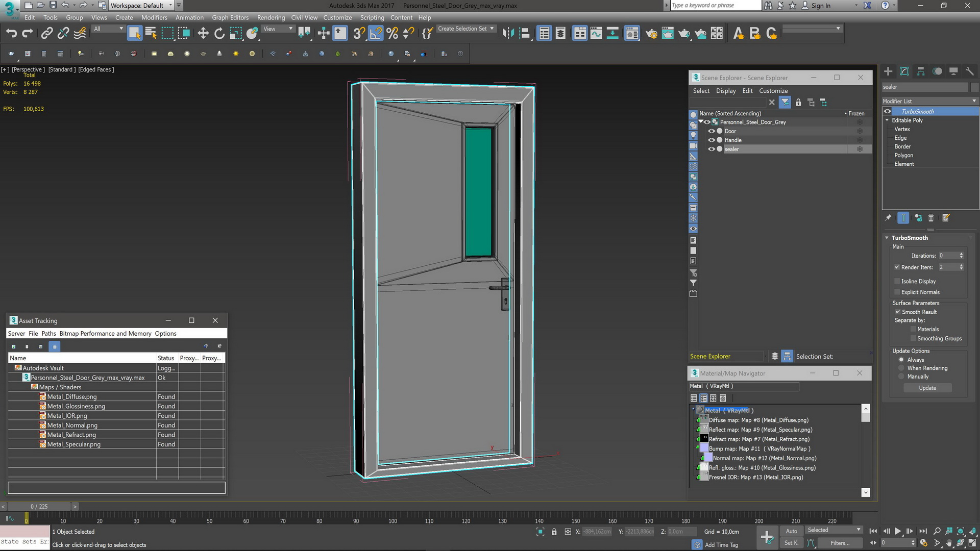980x551 pixels.
Task: Click Metal_Diffuse.png asset row
Action: [71, 396]
